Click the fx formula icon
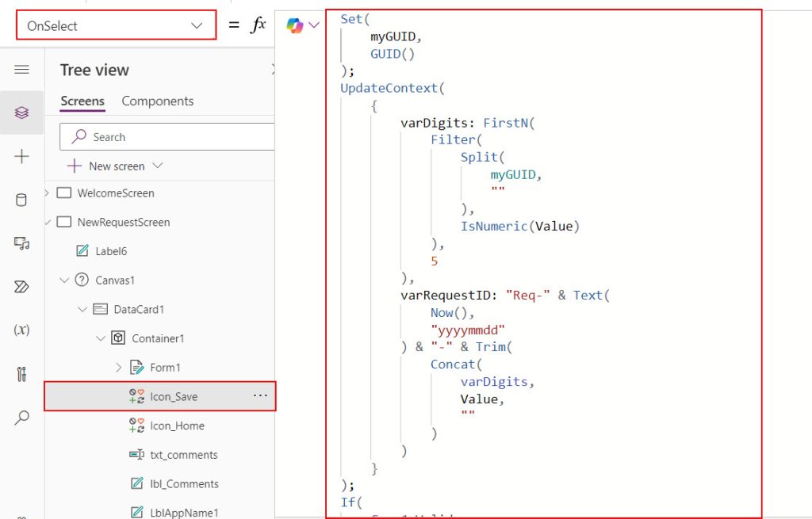Screen dimensions: 812x519 pos(258,25)
